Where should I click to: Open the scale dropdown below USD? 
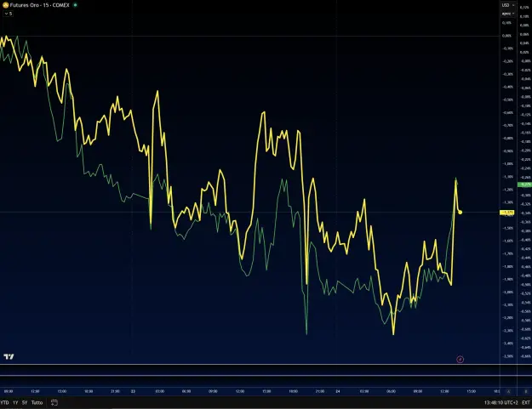point(508,14)
